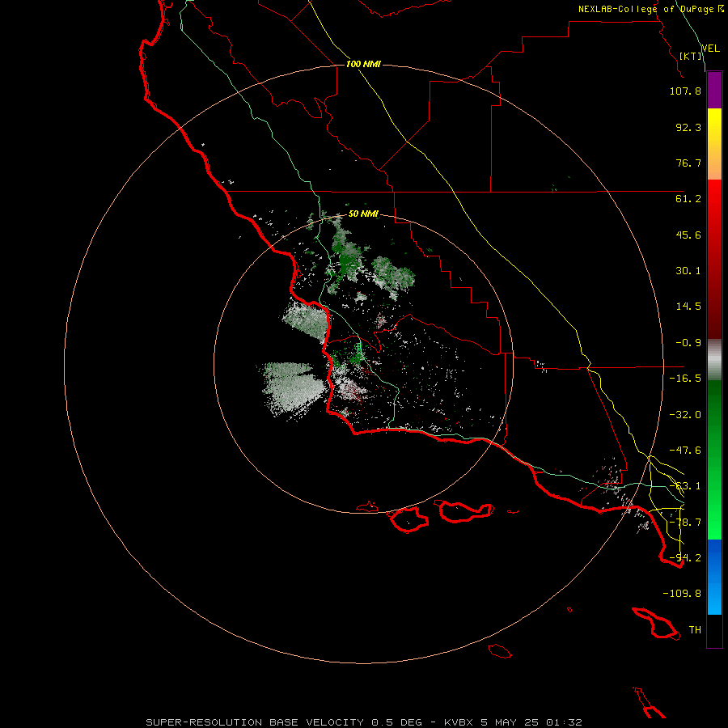This screenshot has height=728, width=728.
Task: Click the "KVBX" radar site identifier
Action: click(x=459, y=722)
